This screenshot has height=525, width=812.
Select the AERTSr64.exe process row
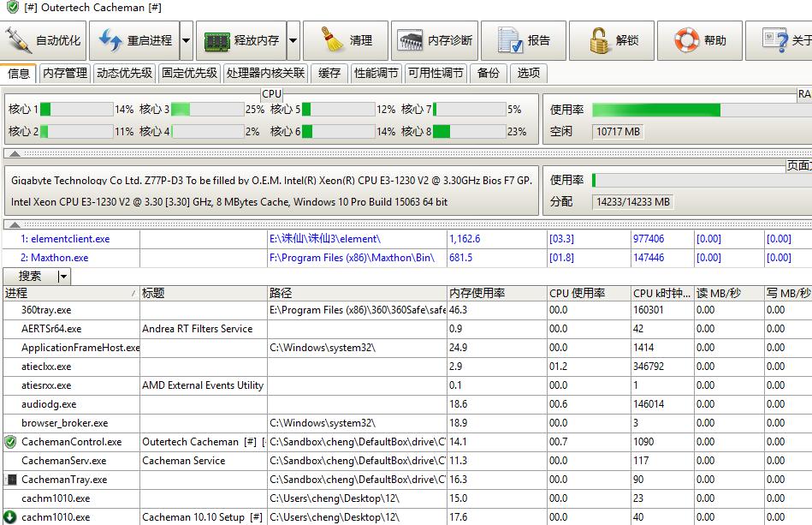click(x=407, y=329)
